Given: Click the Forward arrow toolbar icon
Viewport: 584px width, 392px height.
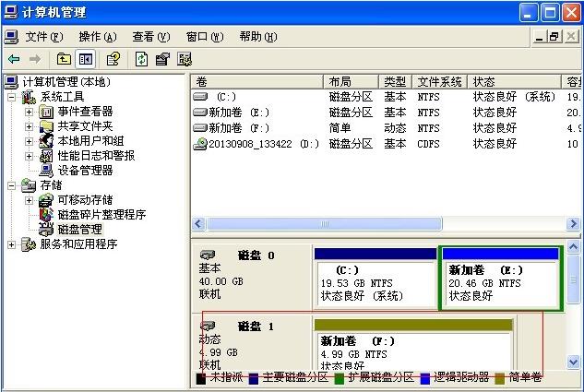Looking at the screenshot, I should [x=35, y=59].
